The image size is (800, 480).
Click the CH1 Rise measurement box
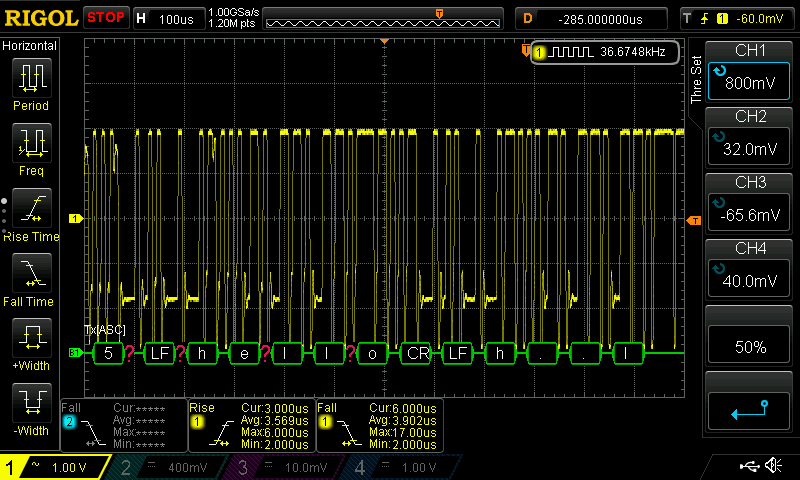[x=252, y=425]
